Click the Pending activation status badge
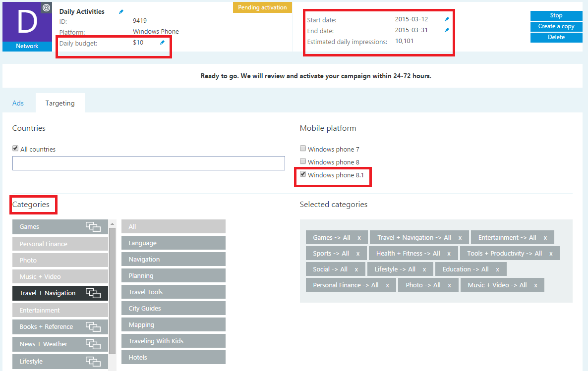The image size is (588, 371). tap(262, 7)
